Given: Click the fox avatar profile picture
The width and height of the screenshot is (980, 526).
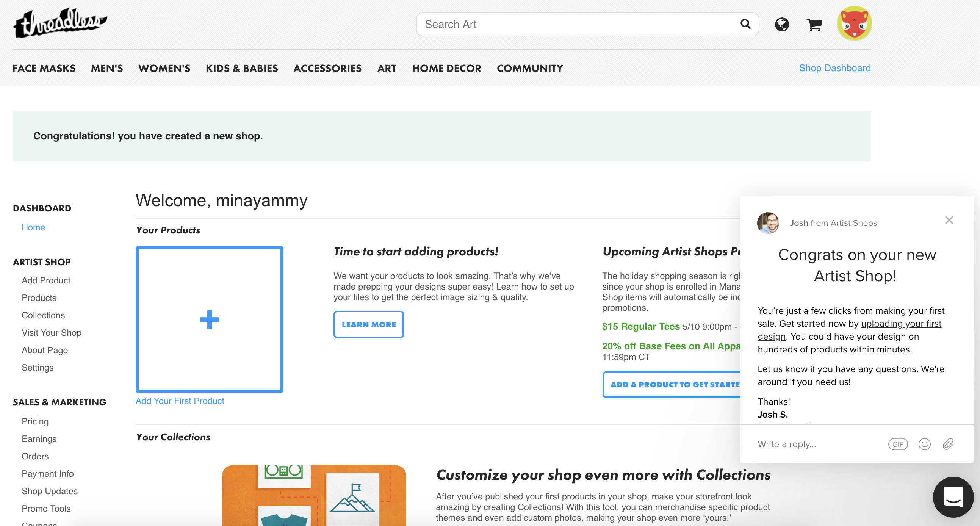Looking at the screenshot, I should tap(854, 23).
